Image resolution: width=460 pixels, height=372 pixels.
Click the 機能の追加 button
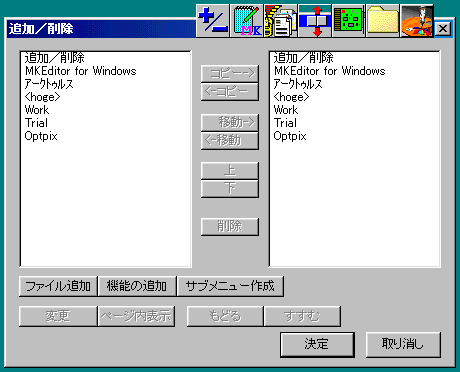click(x=137, y=286)
